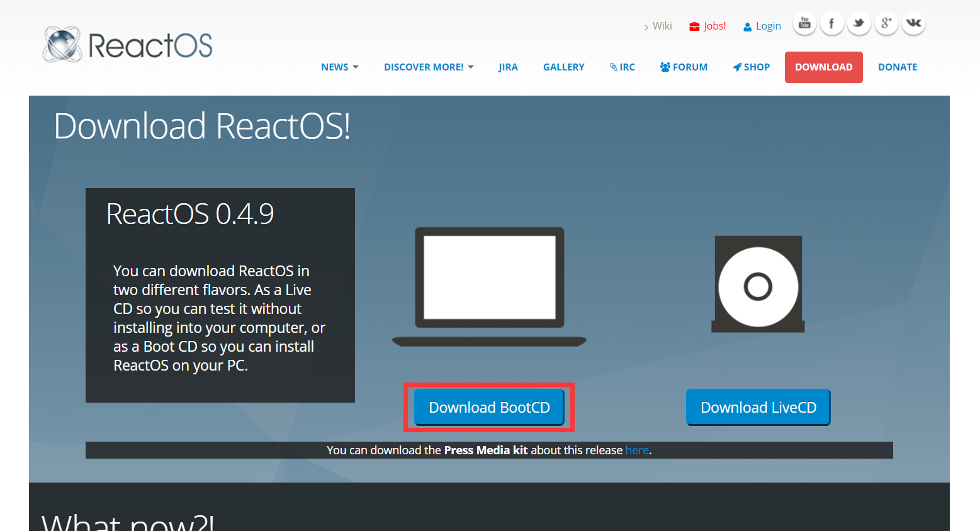Click the laptop illustration above BootCD
The image size is (980, 531).
tap(489, 286)
